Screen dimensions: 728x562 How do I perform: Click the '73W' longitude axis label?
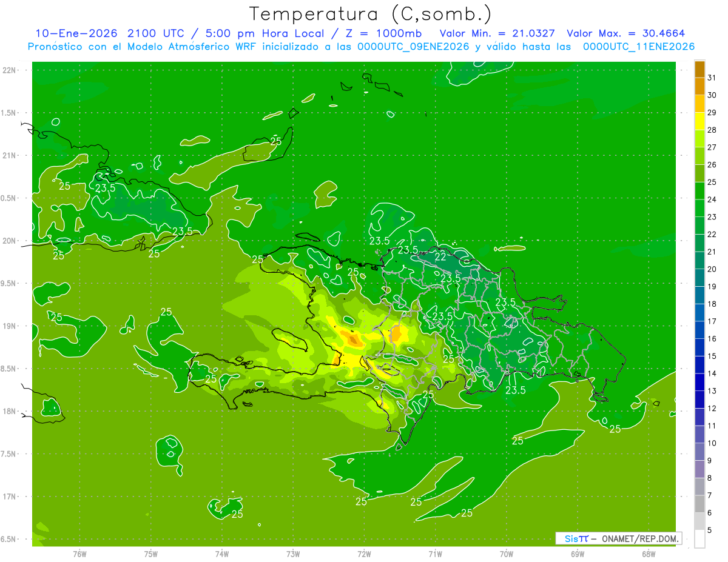(x=293, y=554)
